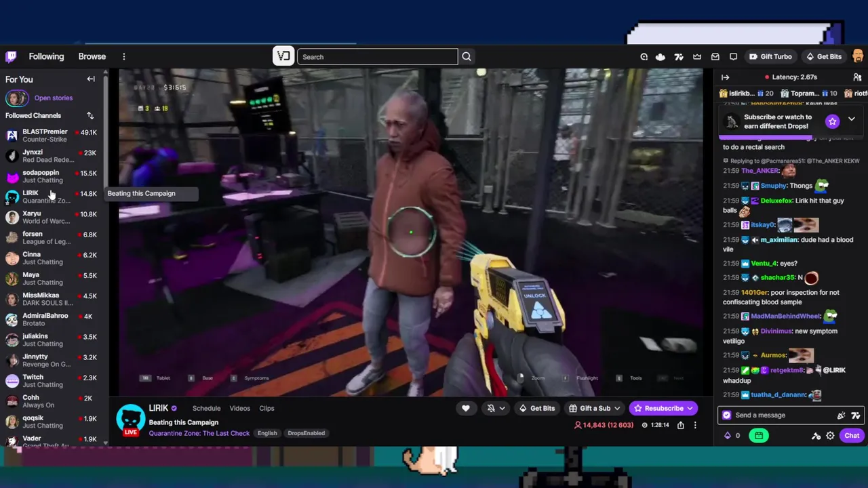Open the whispers speech bubble icon
This screenshot has width=868, height=488.
[x=733, y=57]
